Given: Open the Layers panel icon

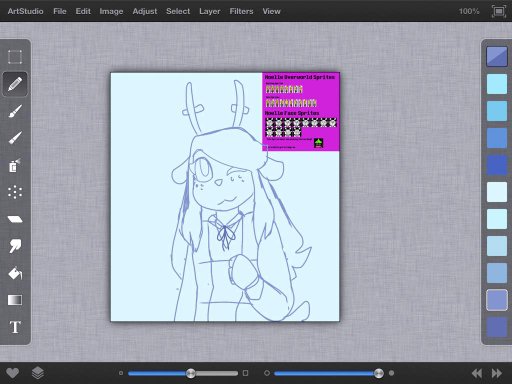Looking at the screenshot, I should coord(38,373).
